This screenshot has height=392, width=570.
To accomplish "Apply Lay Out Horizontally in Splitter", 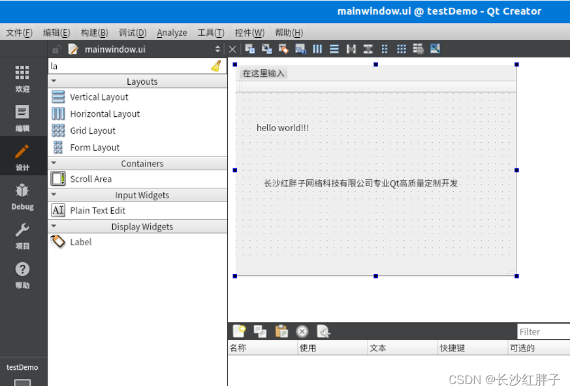I will tap(351, 49).
